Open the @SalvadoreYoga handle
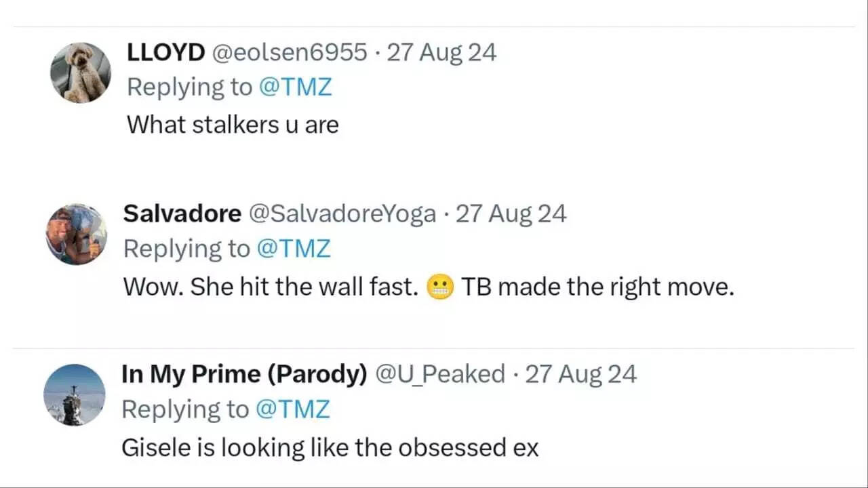This screenshot has height=488, width=868. coord(342,214)
